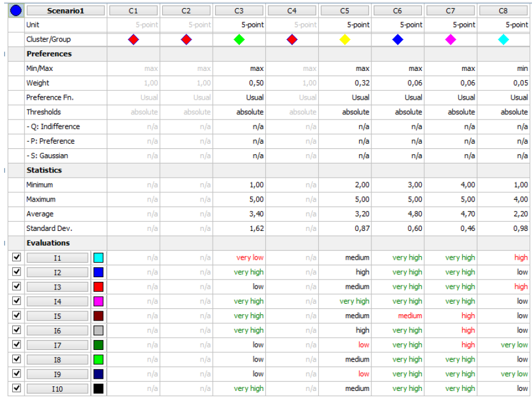Click the I7 action name button
532x398 pixels.
(57, 345)
